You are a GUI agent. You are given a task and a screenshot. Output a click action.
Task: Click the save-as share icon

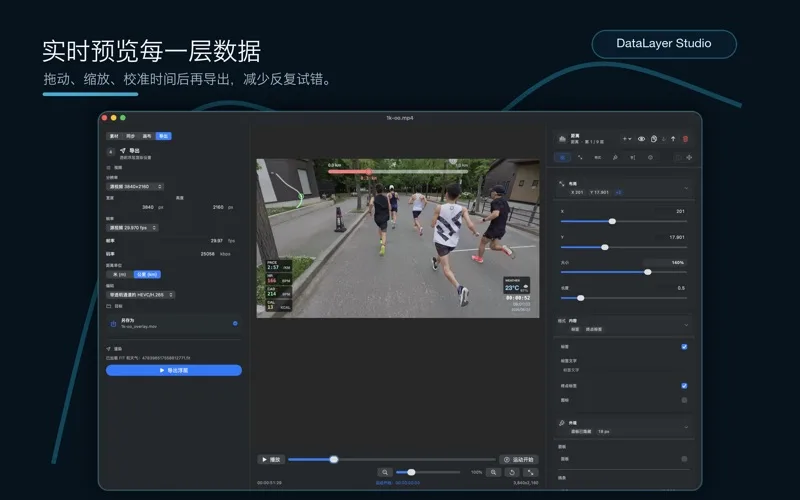point(113,323)
